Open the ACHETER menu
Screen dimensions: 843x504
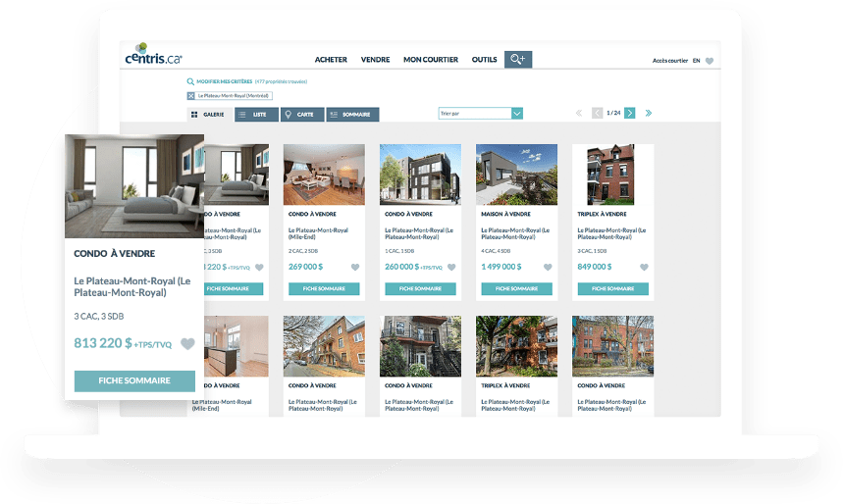331,60
